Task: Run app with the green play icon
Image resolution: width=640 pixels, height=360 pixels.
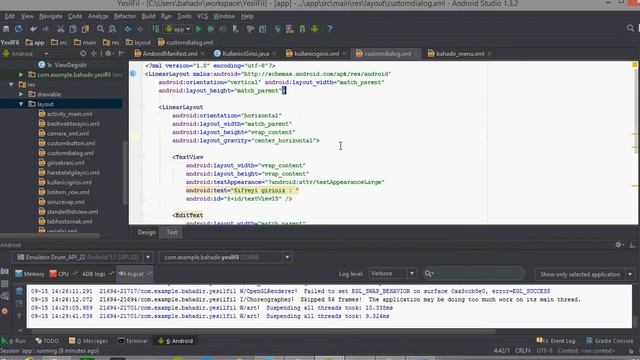Action: pos(199,29)
